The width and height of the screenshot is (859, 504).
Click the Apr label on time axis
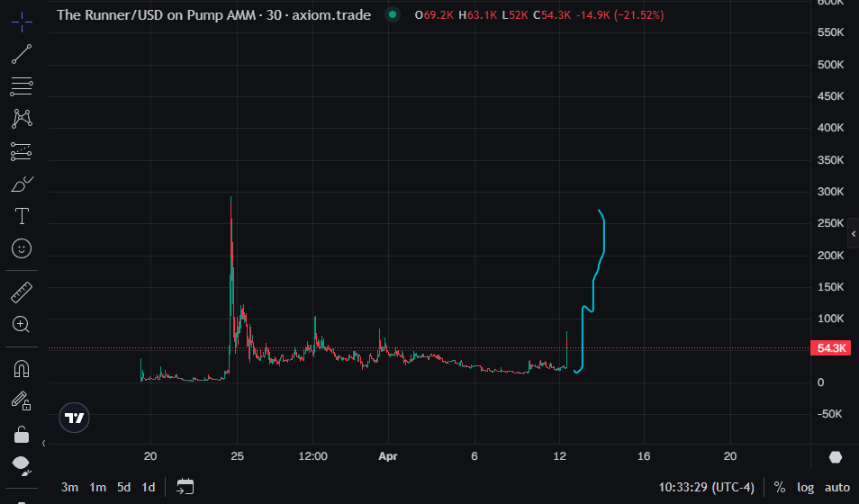point(388,456)
